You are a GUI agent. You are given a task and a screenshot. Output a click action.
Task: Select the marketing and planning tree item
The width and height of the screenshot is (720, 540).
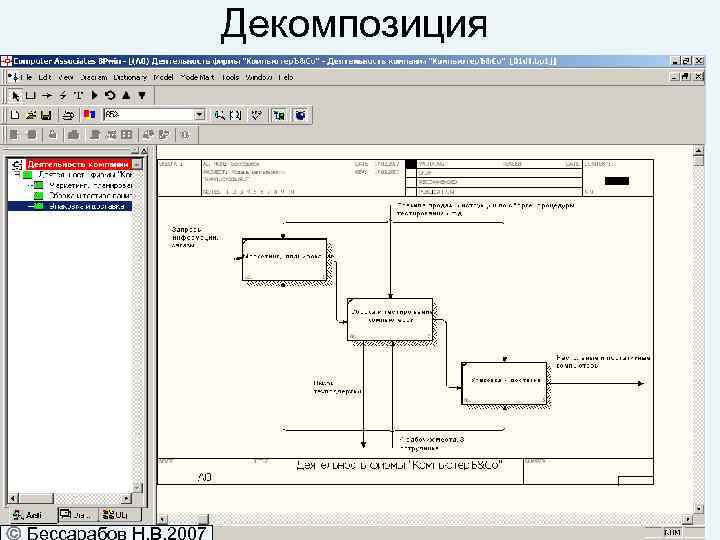click(x=91, y=185)
